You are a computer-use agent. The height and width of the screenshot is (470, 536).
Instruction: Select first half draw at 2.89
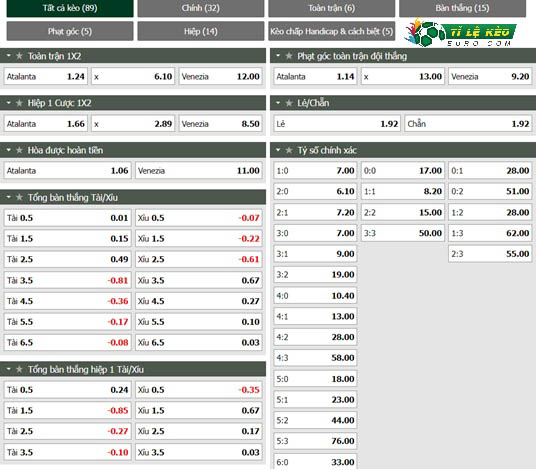[x=133, y=123]
